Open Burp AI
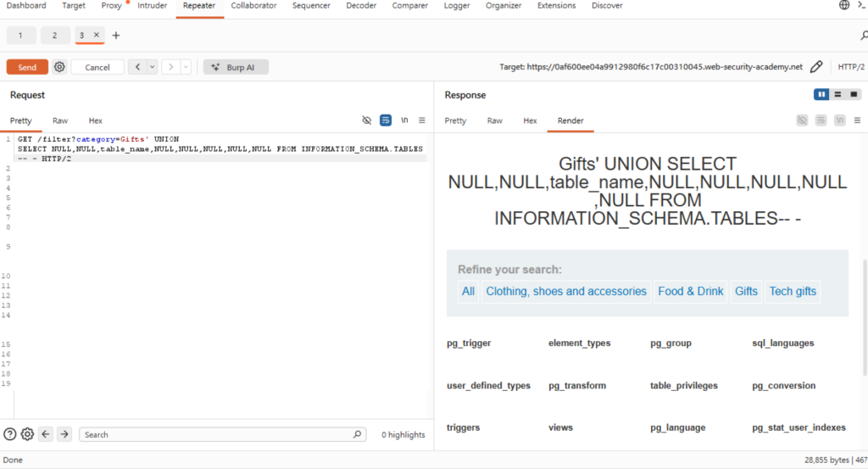 click(x=236, y=67)
